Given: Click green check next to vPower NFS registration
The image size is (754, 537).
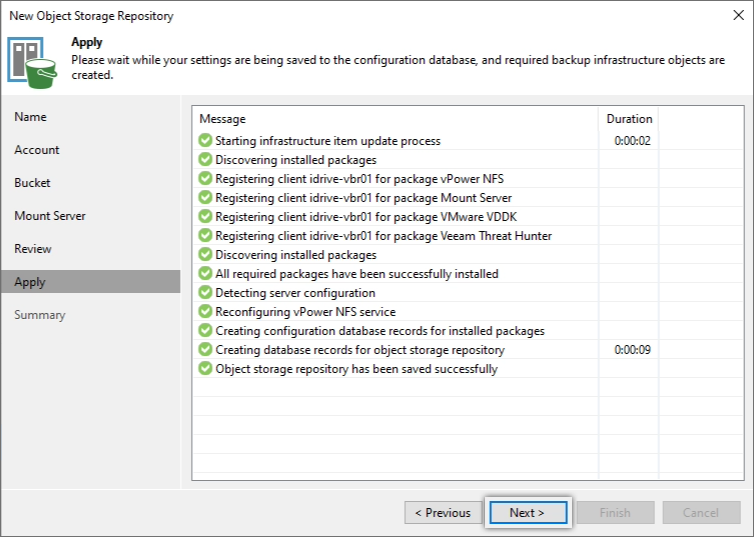Looking at the screenshot, I should (x=205, y=178).
